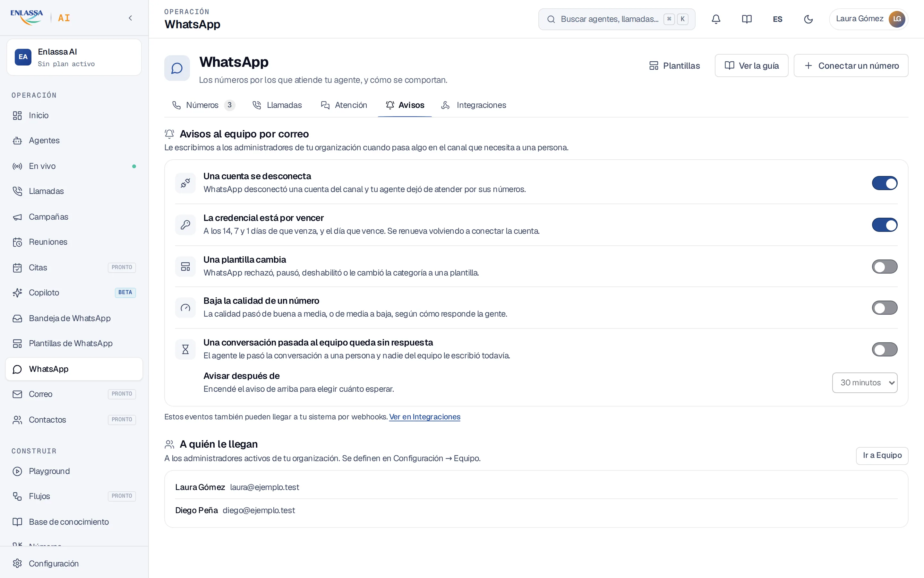
Task: Open Configuración gear at sidebar bottom
Action: coord(74,564)
